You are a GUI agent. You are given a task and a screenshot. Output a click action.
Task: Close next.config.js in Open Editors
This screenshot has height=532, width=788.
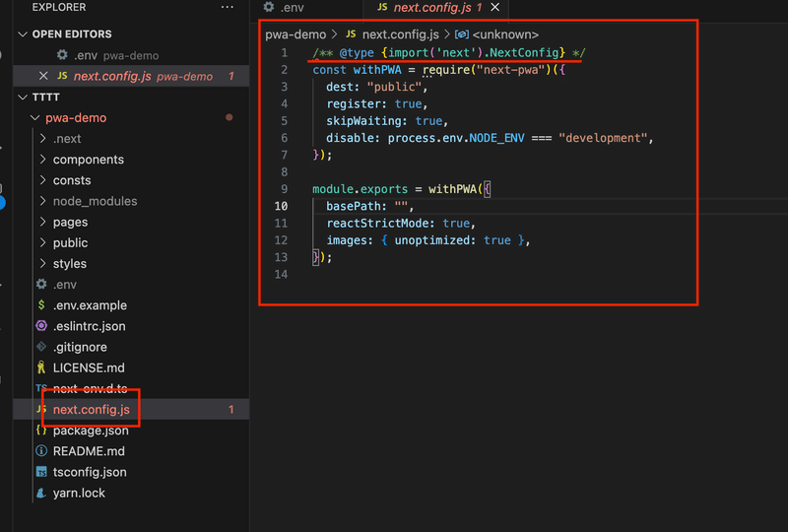[x=43, y=76]
